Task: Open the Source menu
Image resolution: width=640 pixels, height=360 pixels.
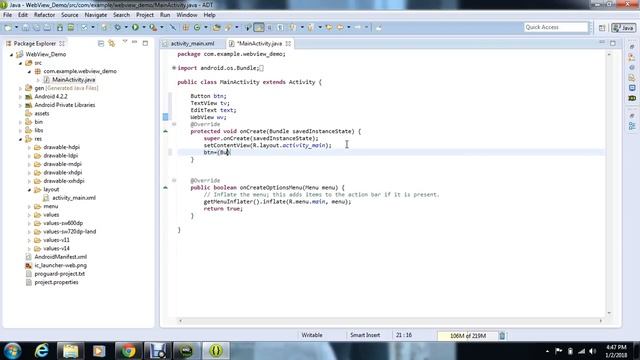Action: click(70, 15)
